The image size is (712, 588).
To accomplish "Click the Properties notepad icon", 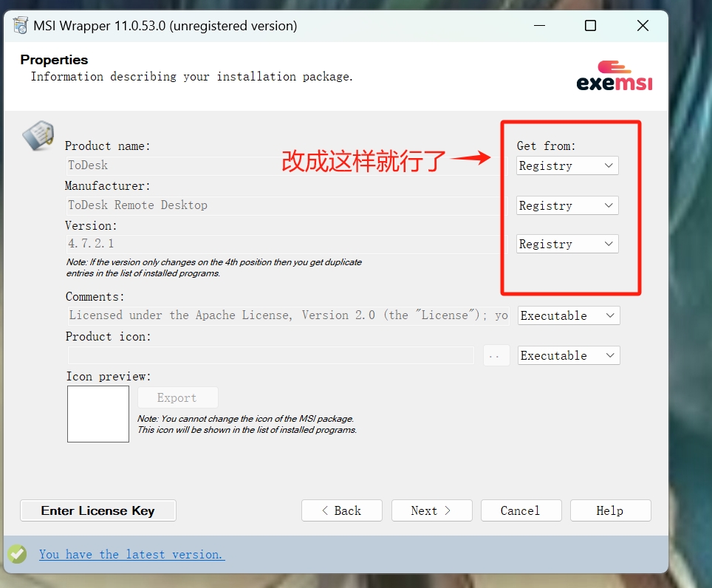I will click(38, 135).
